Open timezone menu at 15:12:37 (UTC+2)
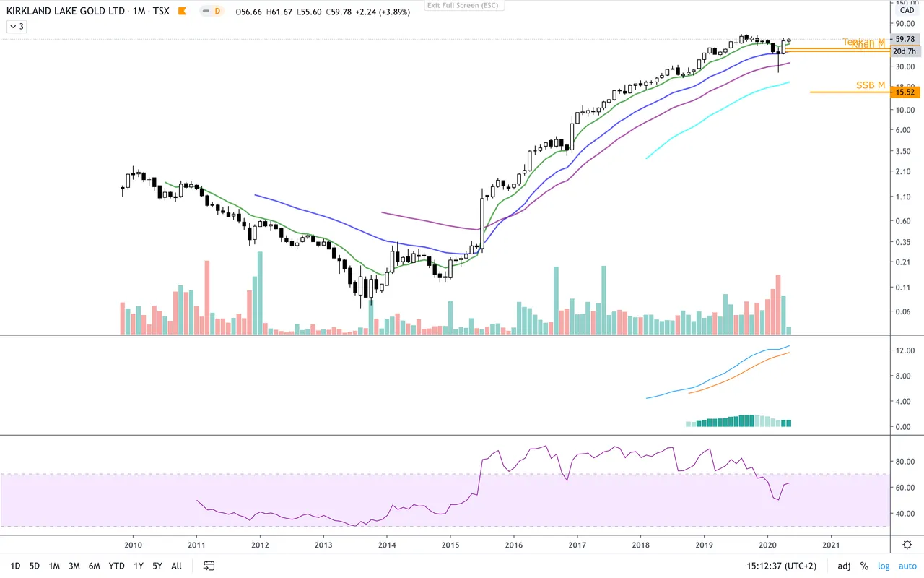The height and width of the screenshot is (578, 924). 782,566
